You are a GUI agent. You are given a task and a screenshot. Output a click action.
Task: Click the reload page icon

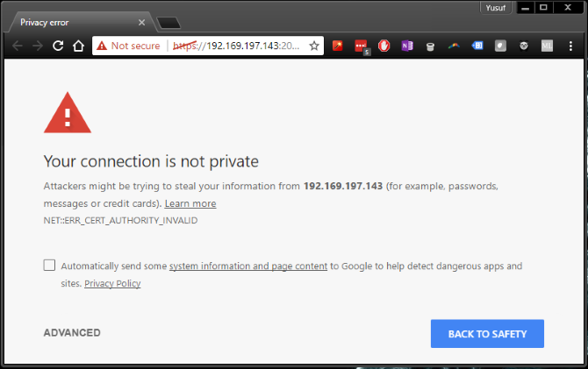58,46
